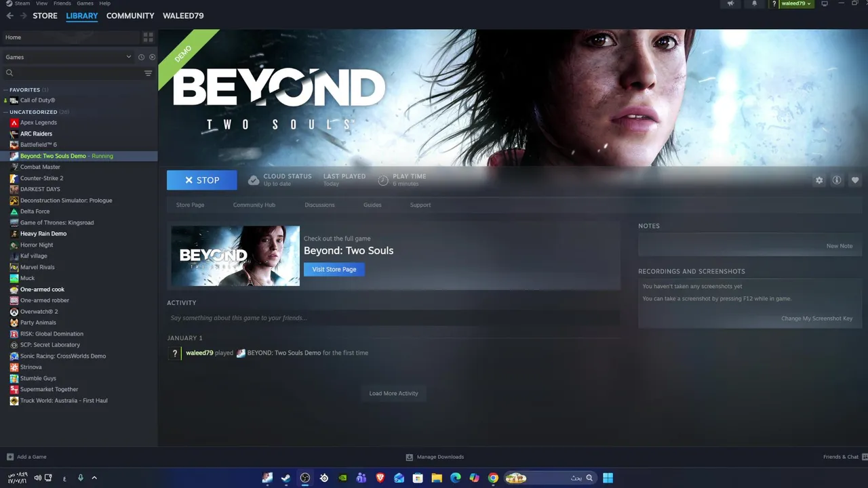
Task: Open the waleed79 account dropdown
Action: click(x=795, y=3)
